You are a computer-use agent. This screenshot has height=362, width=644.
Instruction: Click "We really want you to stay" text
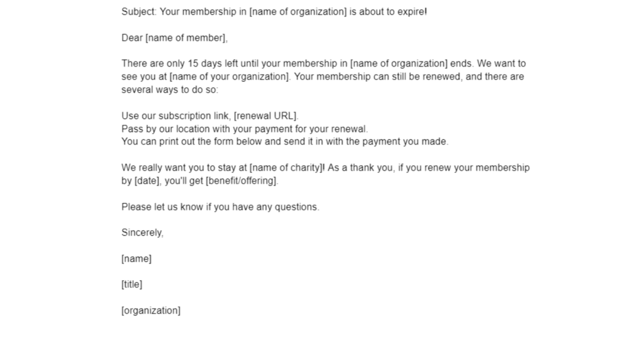click(184, 168)
